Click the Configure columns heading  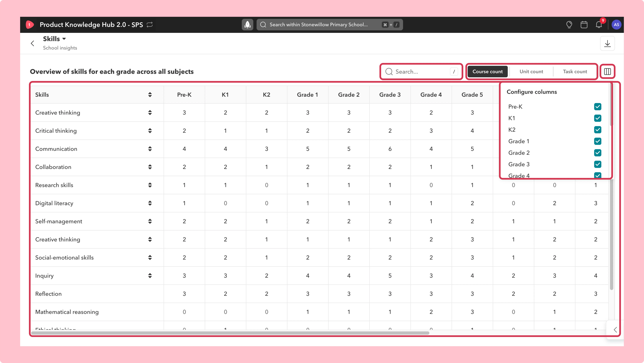click(x=532, y=92)
